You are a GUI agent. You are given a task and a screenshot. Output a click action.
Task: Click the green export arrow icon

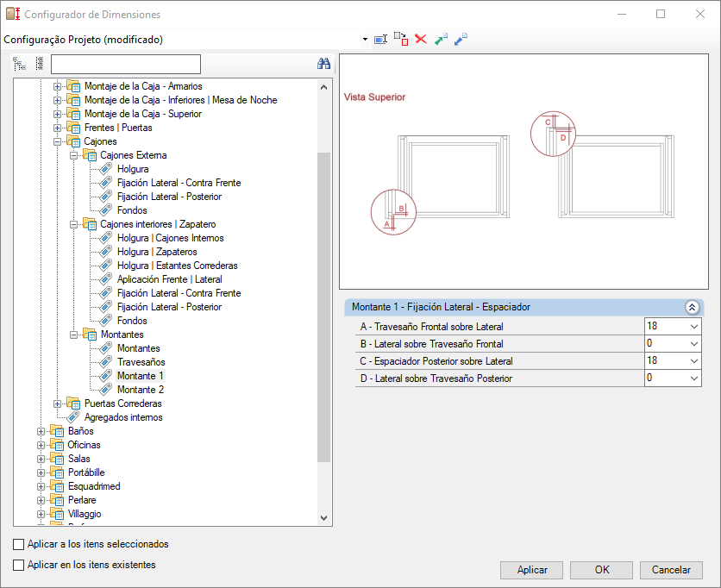tap(441, 40)
